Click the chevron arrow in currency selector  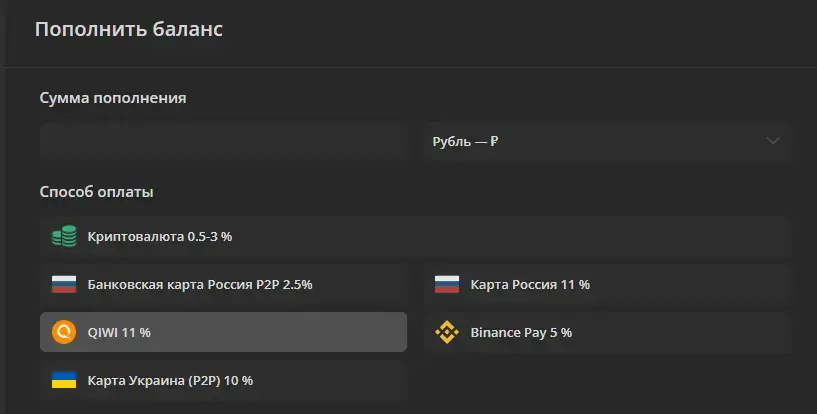click(x=773, y=141)
